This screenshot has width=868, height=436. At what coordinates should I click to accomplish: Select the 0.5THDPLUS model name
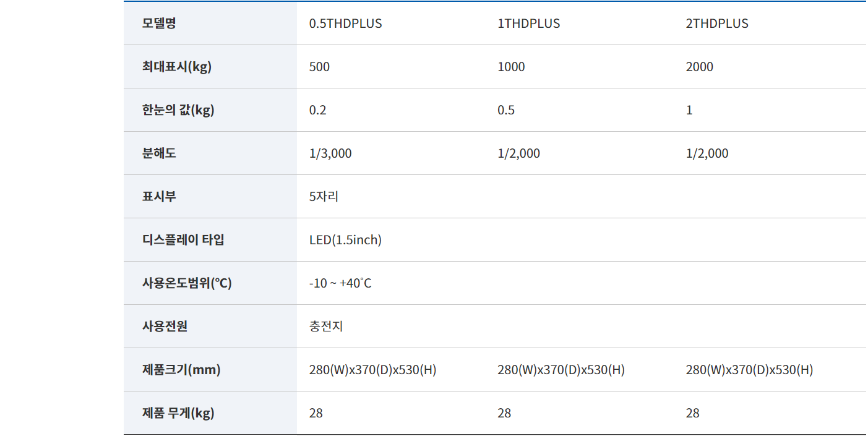(345, 24)
